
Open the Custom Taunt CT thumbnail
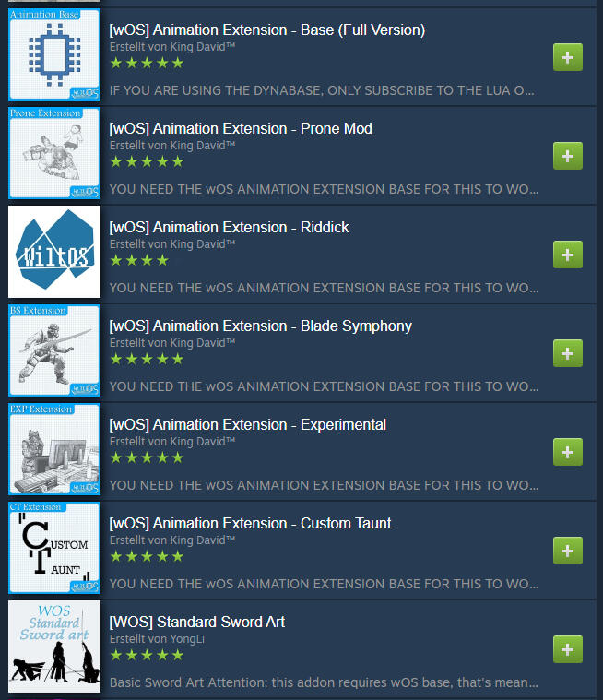(x=54, y=548)
